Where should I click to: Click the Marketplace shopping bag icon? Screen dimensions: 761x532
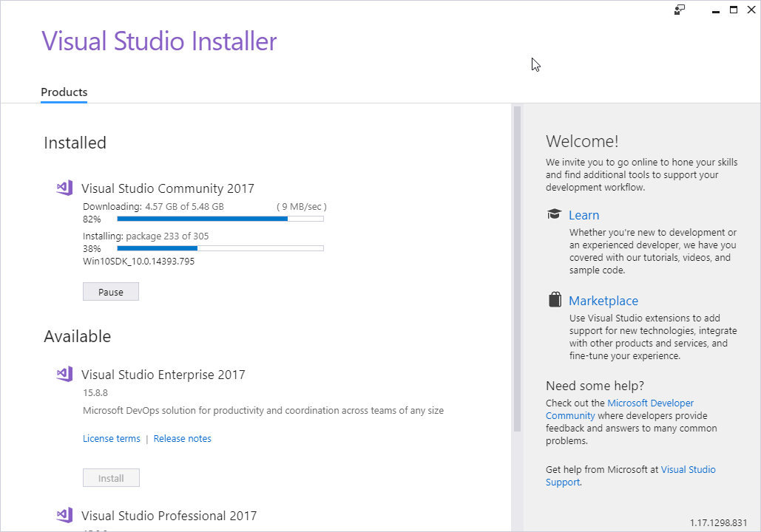[x=555, y=300]
